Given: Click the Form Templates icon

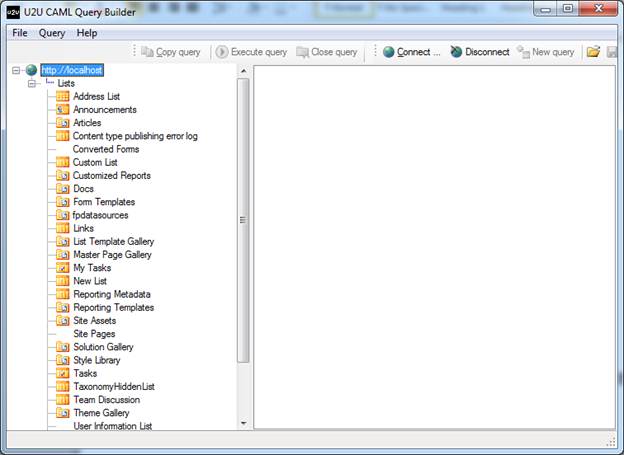Looking at the screenshot, I should (62, 202).
